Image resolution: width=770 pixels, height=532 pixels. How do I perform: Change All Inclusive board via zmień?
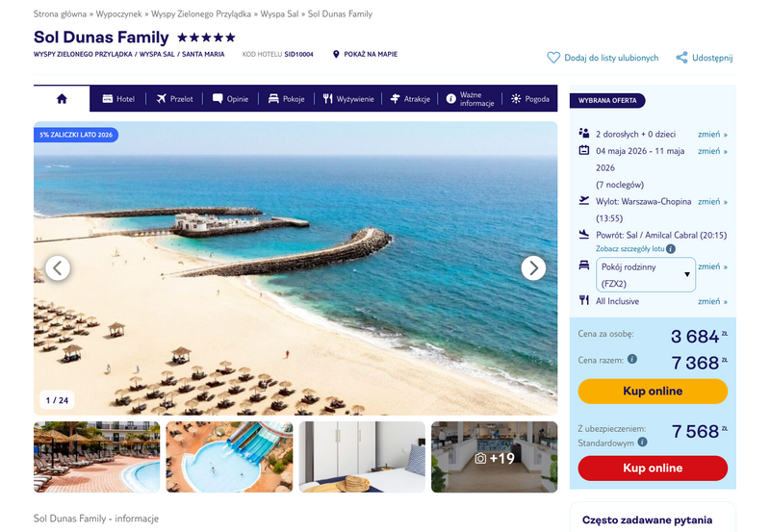click(x=712, y=301)
